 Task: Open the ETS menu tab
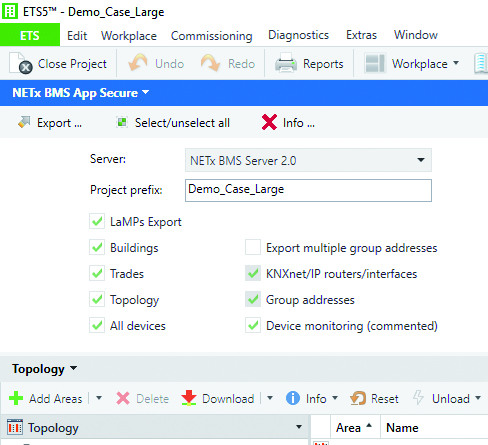coord(30,35)
